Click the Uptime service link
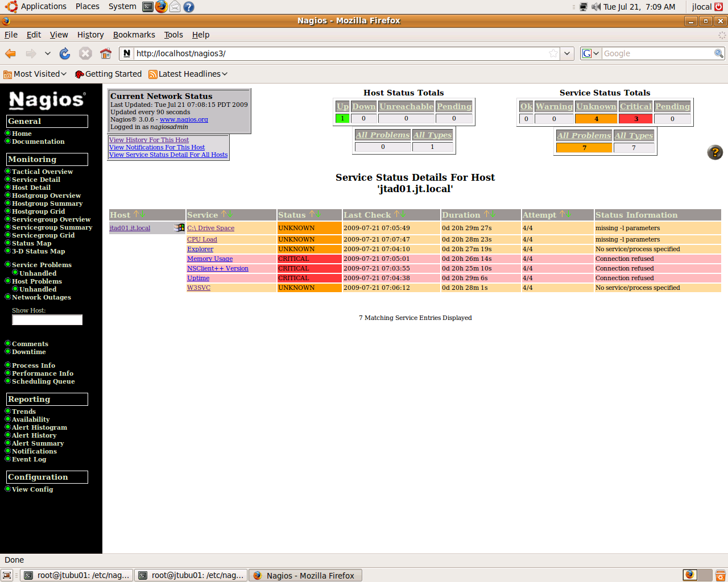The width and height of the screenshot is (728, 582). click(198, 278)
